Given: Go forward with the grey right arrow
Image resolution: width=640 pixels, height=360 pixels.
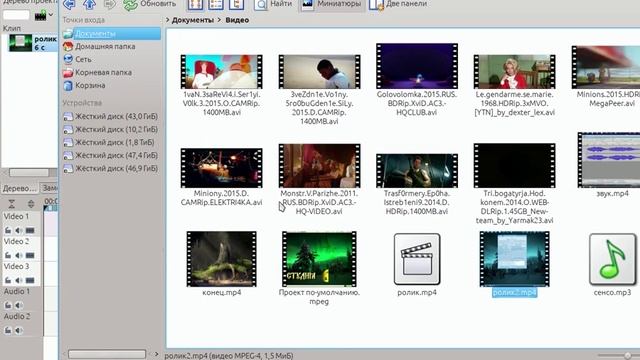Looking at the screenshot, I should [x=109, y=4].
